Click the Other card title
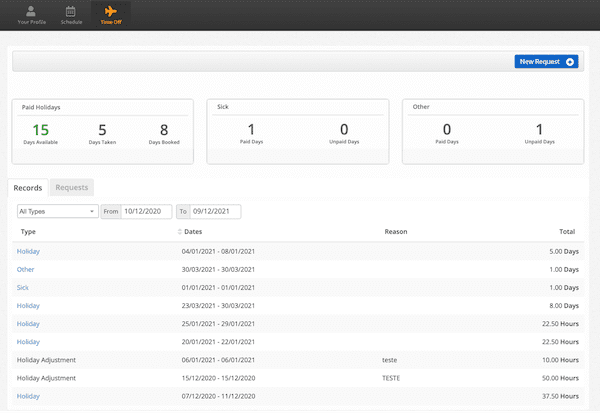The image size is (600, 413). [421, 107]
